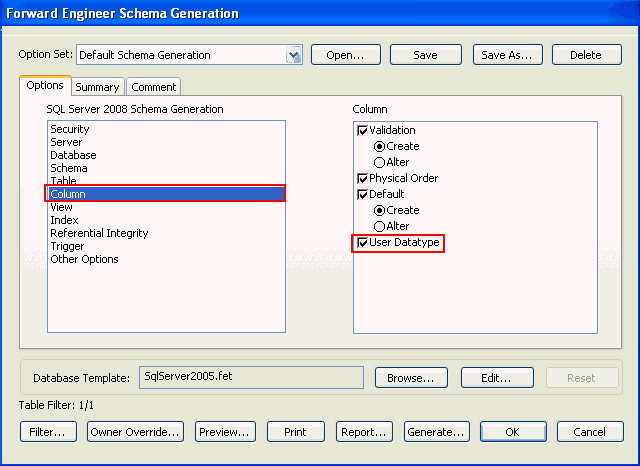Choose Trigger from the schema list
640x466 pixels.
click(x=67, y=246)
